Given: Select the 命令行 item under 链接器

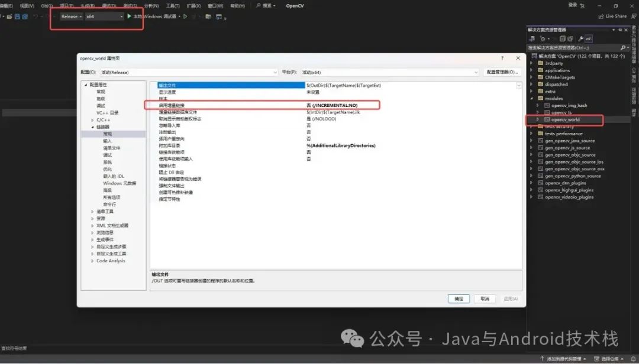Looking at the screenshot, I should pyautogui.click(x=109, y=204).
